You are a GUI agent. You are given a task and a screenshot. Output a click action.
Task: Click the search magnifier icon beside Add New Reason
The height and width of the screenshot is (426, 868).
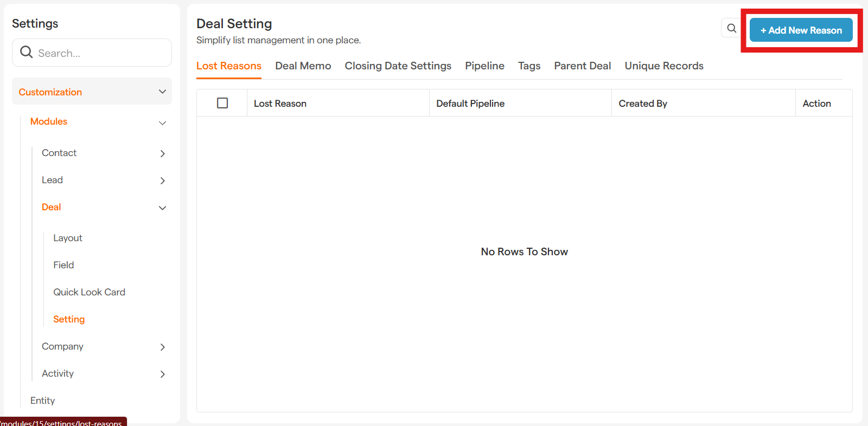[731, 28]
